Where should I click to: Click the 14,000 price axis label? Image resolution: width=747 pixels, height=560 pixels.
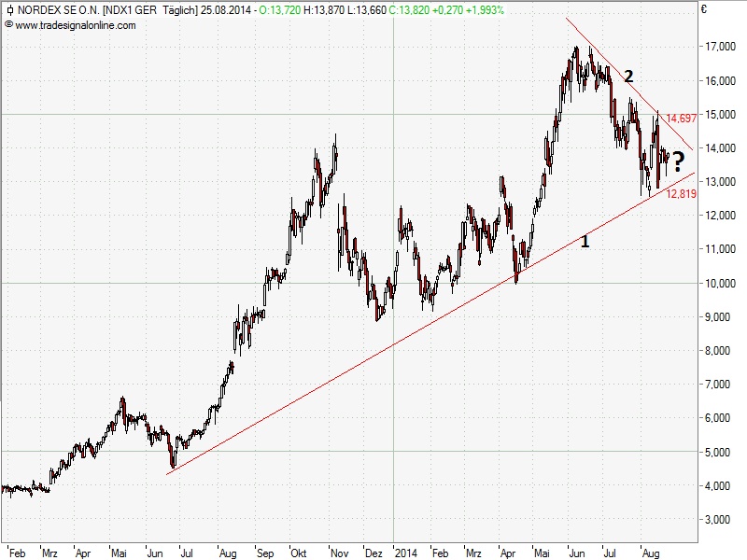pos(720,148)
